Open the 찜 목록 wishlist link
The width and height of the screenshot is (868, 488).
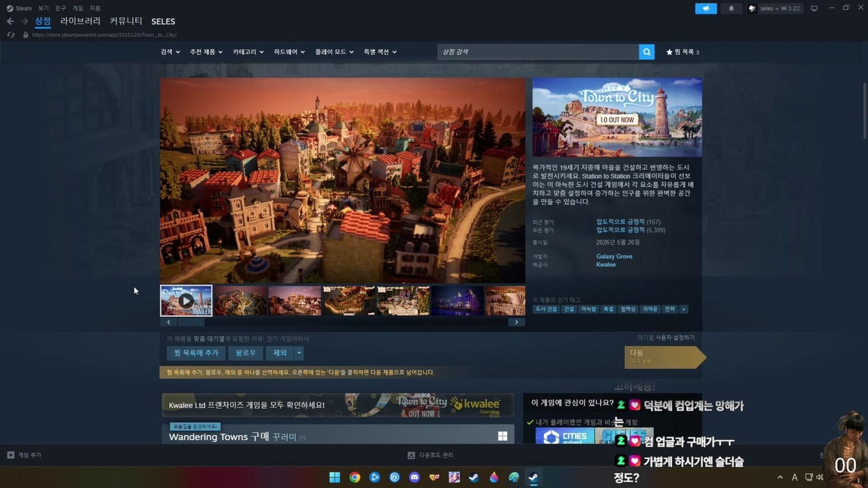coord(683,52)
